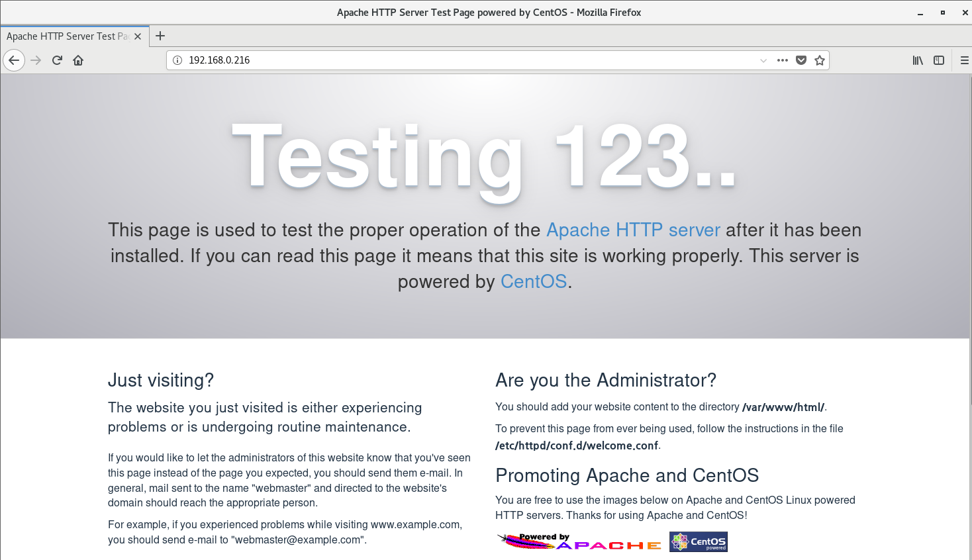Close the Firefox window
972x560 pixels.
965,13
